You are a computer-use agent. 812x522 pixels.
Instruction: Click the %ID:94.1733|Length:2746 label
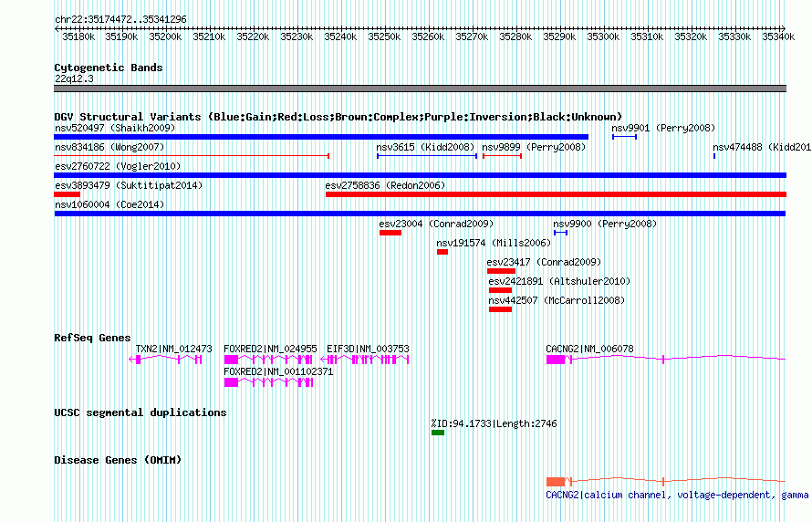[494, 423]
